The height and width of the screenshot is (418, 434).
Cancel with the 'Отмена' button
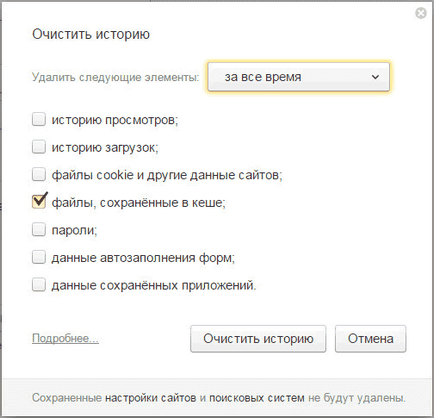pyautogui.click(x=371, y=339)
